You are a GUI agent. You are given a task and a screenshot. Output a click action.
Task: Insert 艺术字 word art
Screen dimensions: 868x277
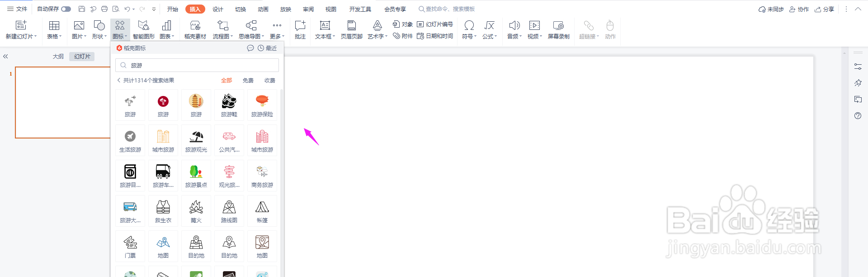click(x=377, y=30)
